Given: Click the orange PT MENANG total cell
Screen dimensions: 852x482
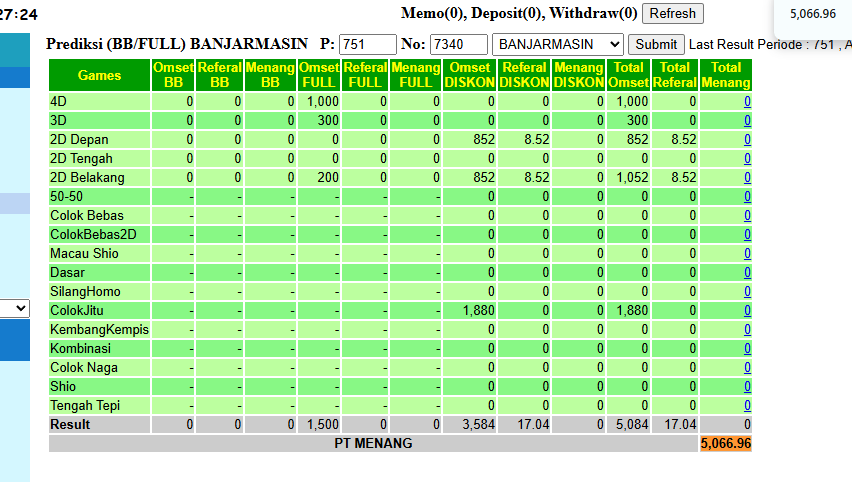Looking at the screenshot, I should (x=726, y=443).
